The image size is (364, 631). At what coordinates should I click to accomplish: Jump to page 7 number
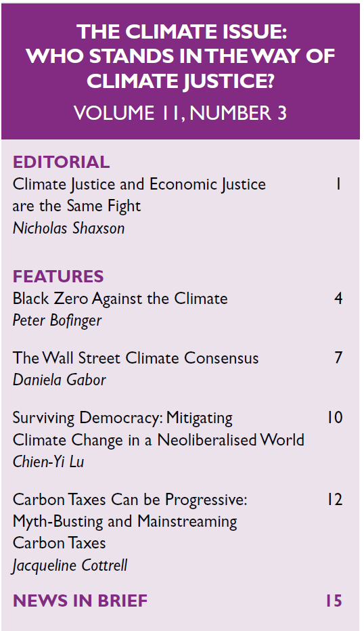[x=338, y=357]
